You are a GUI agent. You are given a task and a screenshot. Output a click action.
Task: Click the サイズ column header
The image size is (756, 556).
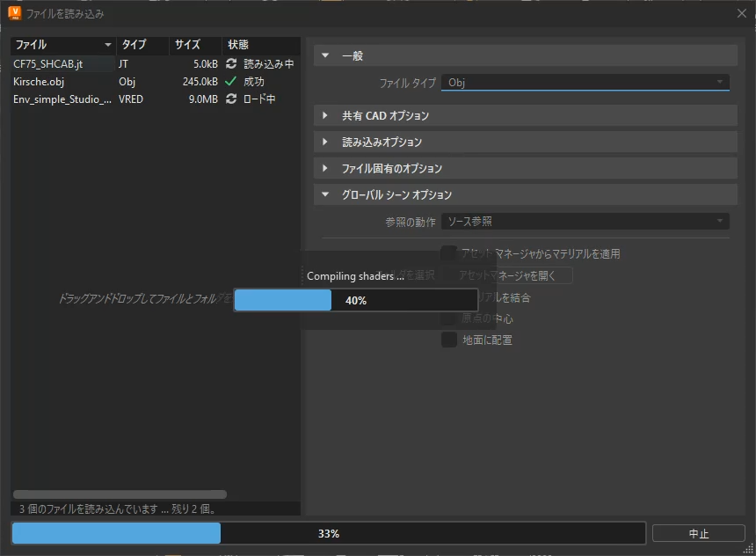(x=195, y=45)
